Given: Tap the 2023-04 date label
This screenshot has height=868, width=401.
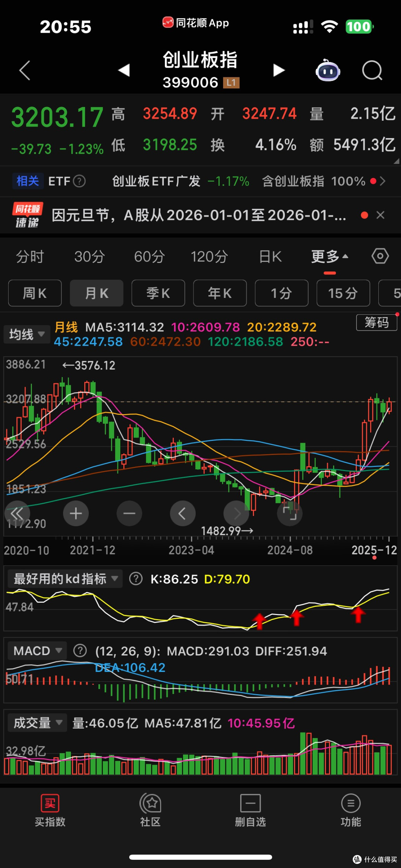Looking at the screenshot, I should 191,550.
